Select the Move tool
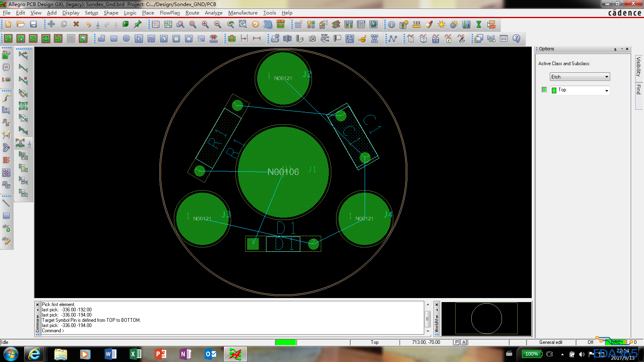Image resolution: width=644 pixels, height=362 pixels. coord(52,25)
